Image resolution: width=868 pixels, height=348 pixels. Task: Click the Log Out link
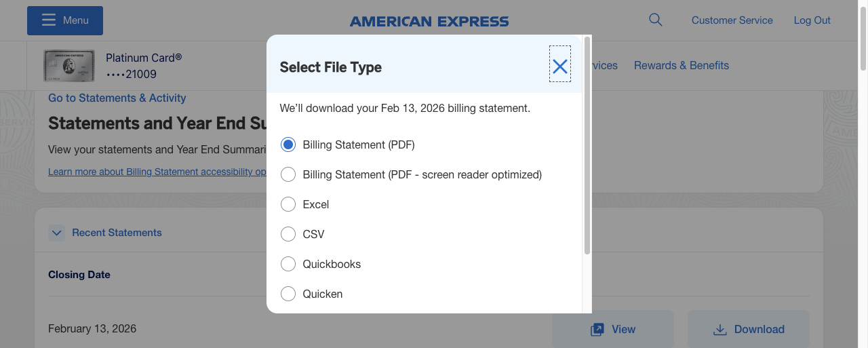812,20
